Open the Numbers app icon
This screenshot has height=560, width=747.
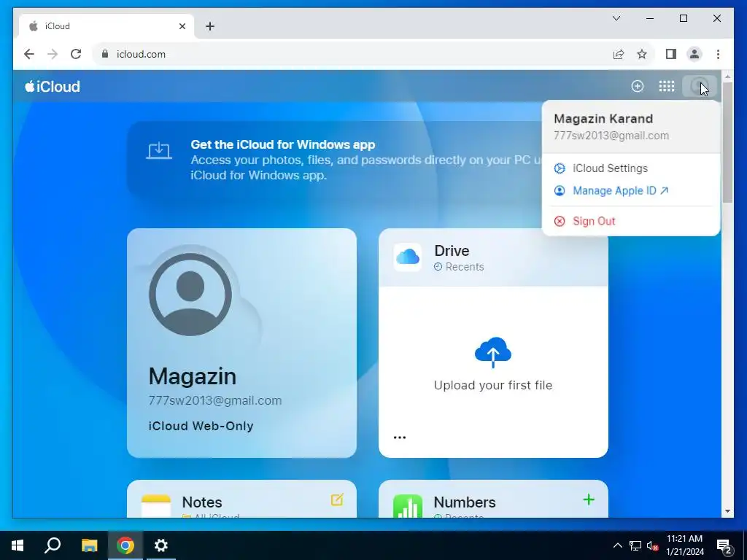click(x=407, y=506)
